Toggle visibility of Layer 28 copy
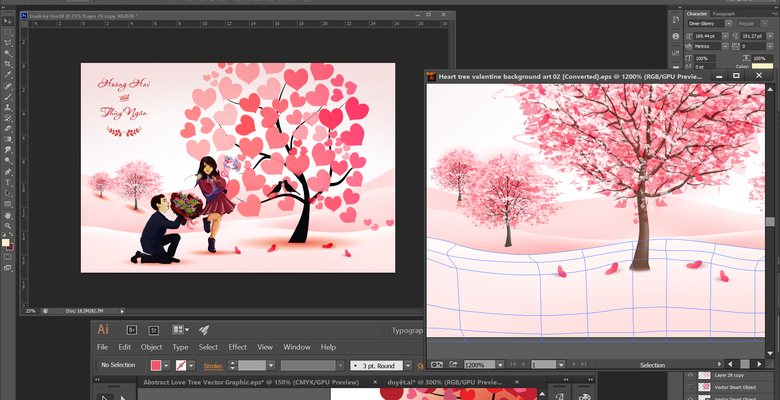Viewport: 780px width, 400px height. [690, 376]
